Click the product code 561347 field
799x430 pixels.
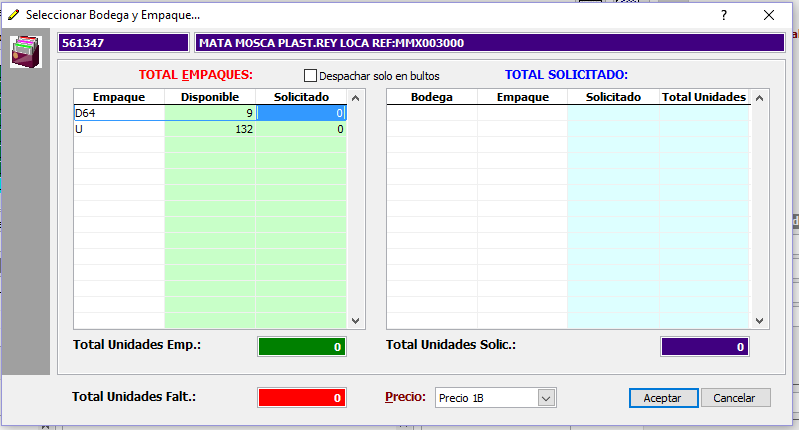click(x=123, y=43)
